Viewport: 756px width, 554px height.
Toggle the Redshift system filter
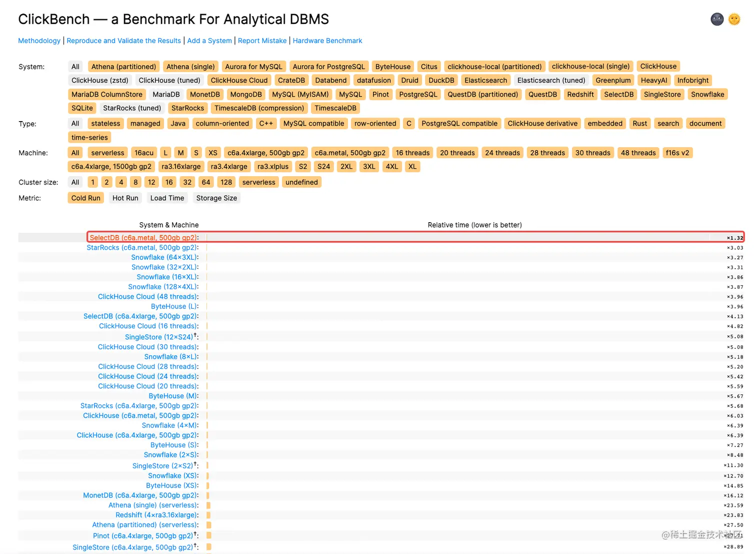pos(580,94)
